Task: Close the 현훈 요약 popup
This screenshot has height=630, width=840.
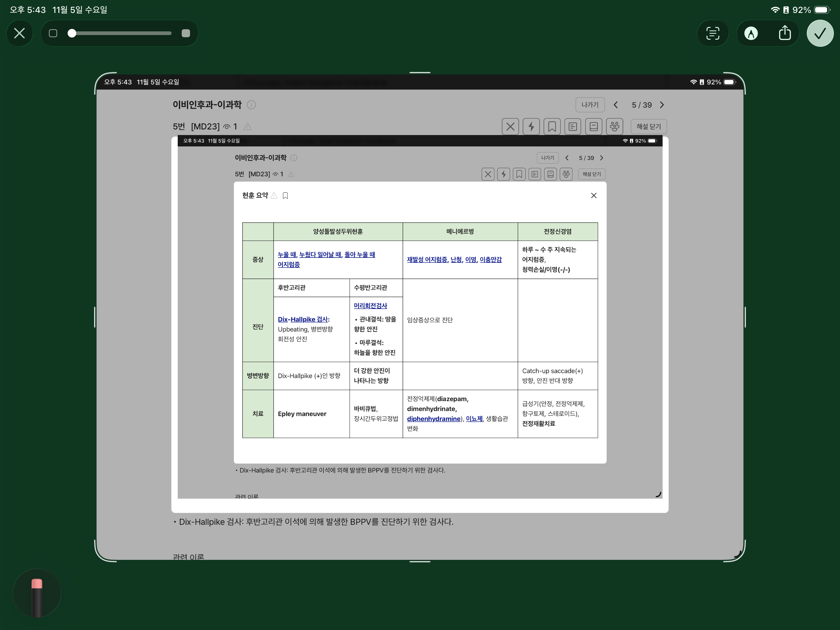Action: click(593, 195)
